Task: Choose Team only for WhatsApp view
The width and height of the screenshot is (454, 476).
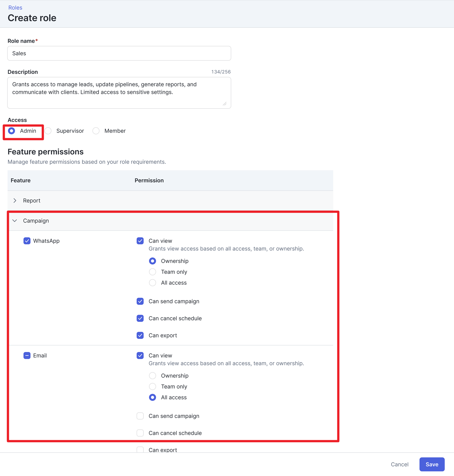Action: pos(152,272)
